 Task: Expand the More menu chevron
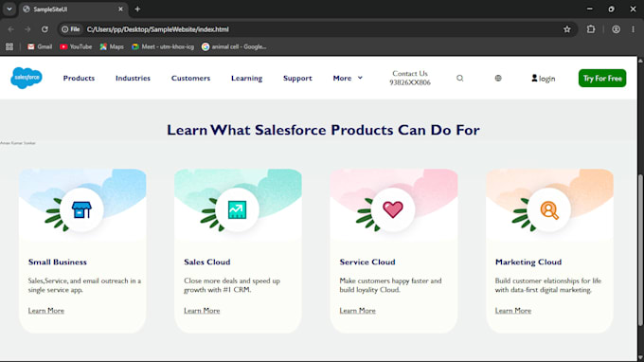pyautogui.click(x=360, y=78)
